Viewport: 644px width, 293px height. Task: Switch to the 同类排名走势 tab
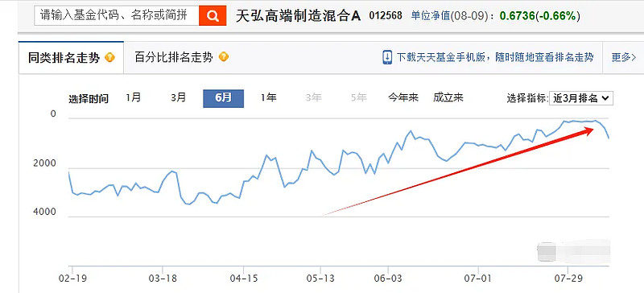click(x=71, y=57)
